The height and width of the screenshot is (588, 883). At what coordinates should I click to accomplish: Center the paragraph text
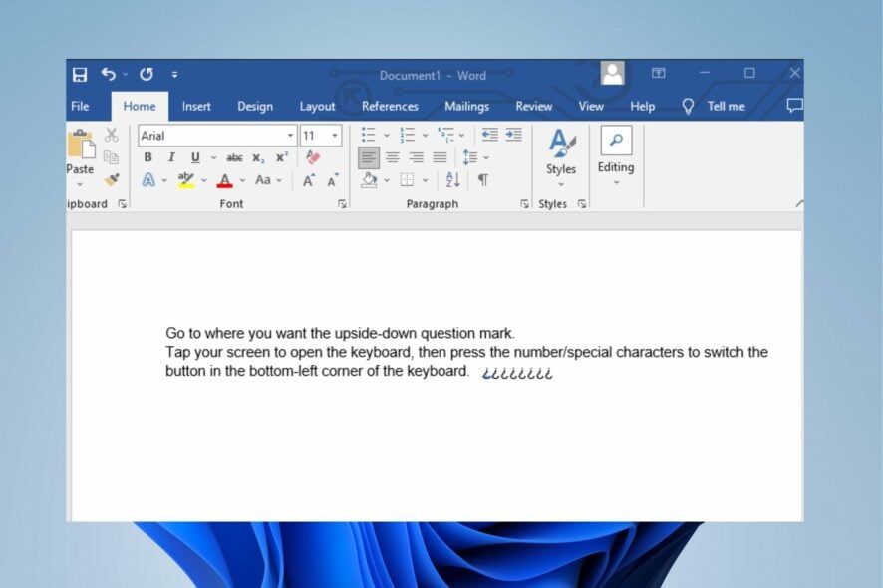tap(393, 157)
